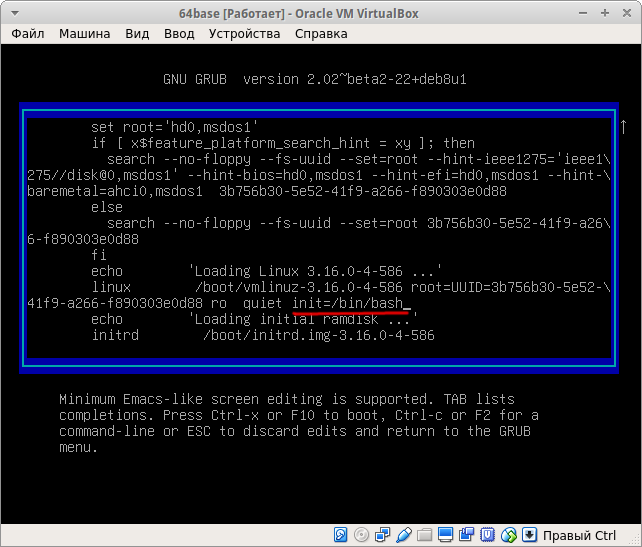Click the keyboard capture arrow icon
Image resolution: width=642 pixels, height=547 pixels.
[529, 535]
